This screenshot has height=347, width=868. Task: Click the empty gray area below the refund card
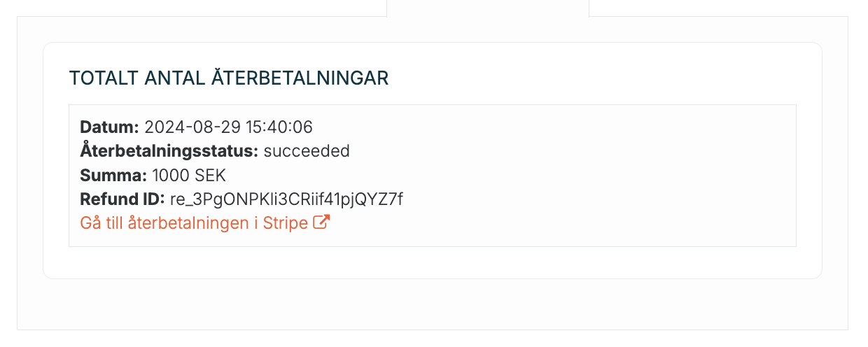coord(432,304)
